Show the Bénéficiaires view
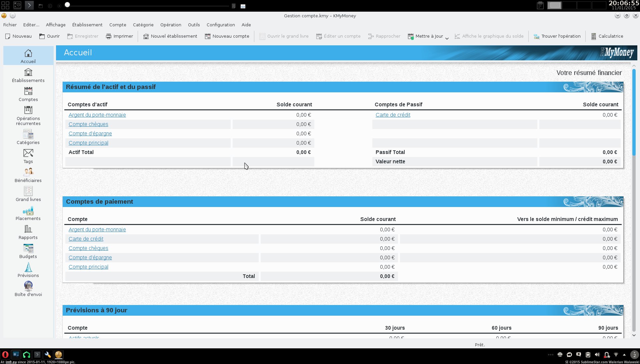 coord(28,175)
